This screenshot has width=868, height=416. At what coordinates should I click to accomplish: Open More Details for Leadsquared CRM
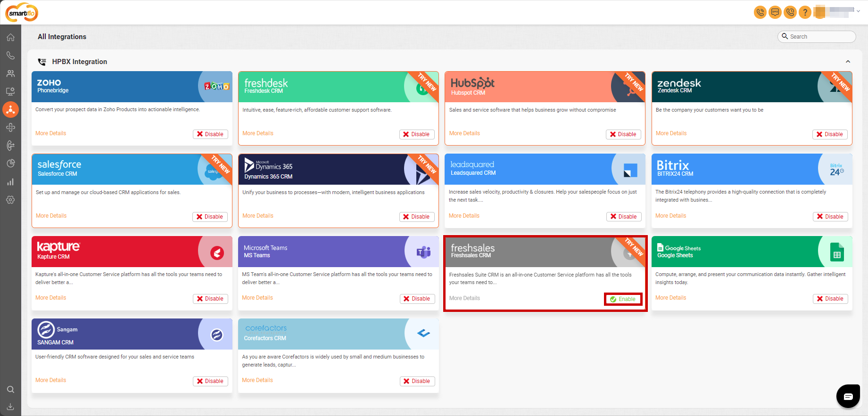click(x=464, y=216)
